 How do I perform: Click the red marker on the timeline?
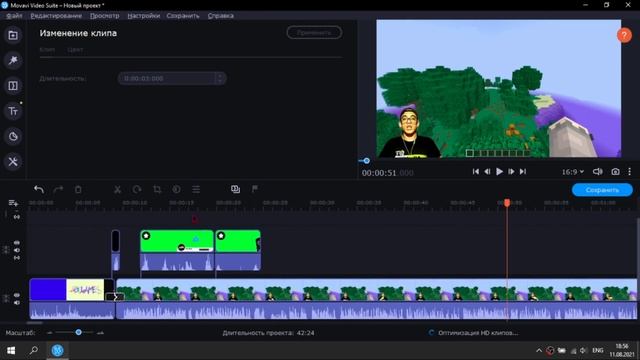[x=195, y=220]
